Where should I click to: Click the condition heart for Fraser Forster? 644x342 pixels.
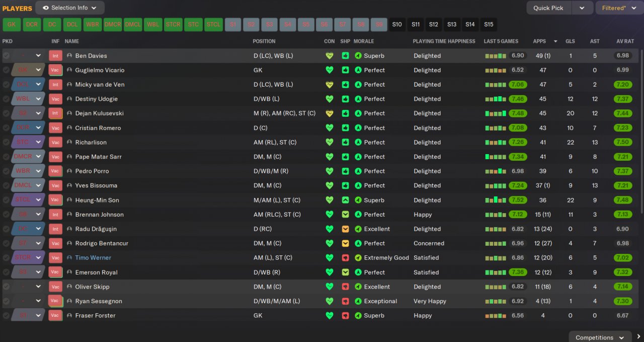tap(330, 316)
